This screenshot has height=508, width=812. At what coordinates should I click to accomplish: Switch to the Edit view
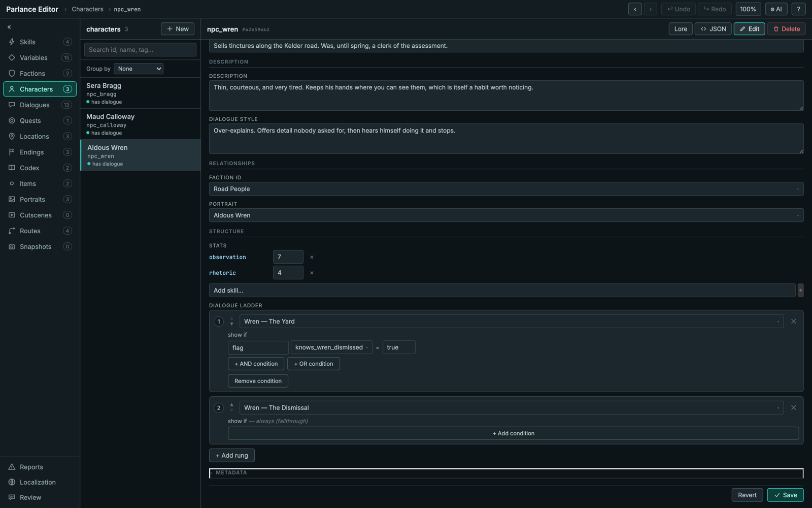coord(749,29)
